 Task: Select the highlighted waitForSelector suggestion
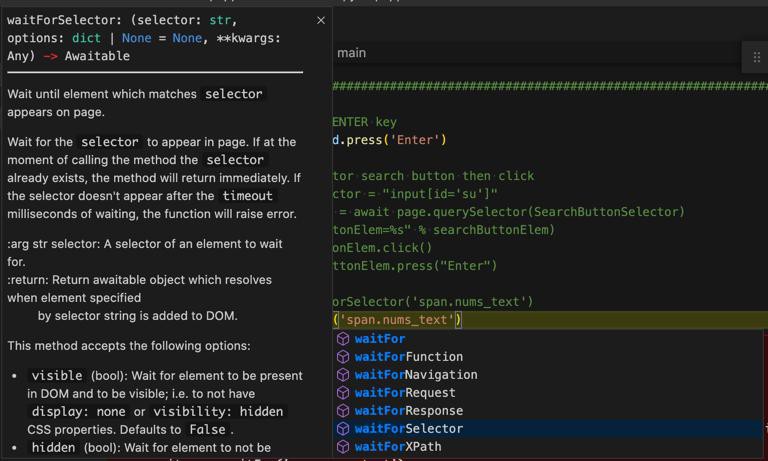coord(408,429)
